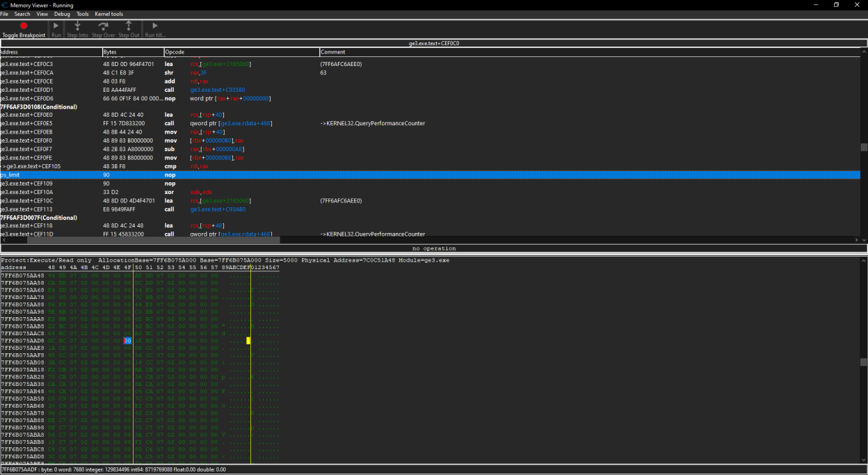Click the disassembler horizontal scrollbar left arrow
This screenshot has height=475, width=868.
3,240
